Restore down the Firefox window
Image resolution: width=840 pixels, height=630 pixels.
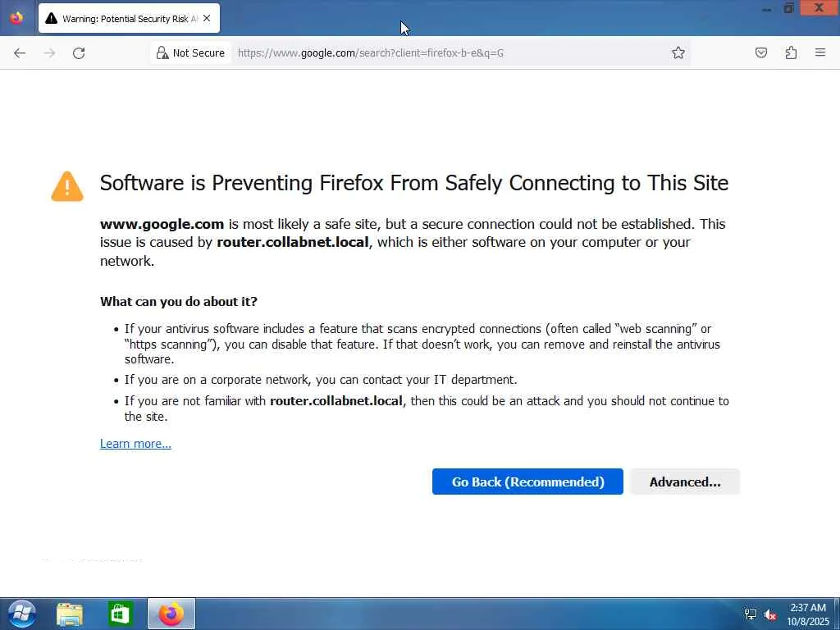point(788,8)
